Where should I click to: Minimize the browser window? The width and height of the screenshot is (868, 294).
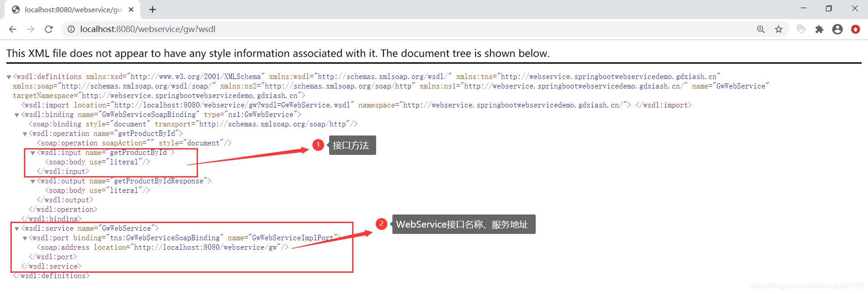803,8
